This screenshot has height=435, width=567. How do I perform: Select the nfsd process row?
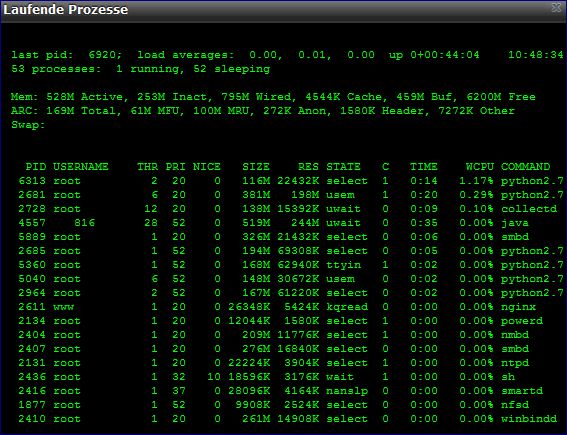pos(288,405)
